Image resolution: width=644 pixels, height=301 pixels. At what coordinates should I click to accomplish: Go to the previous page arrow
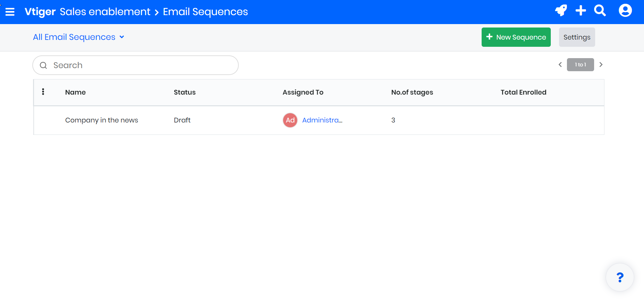(560, 65)
